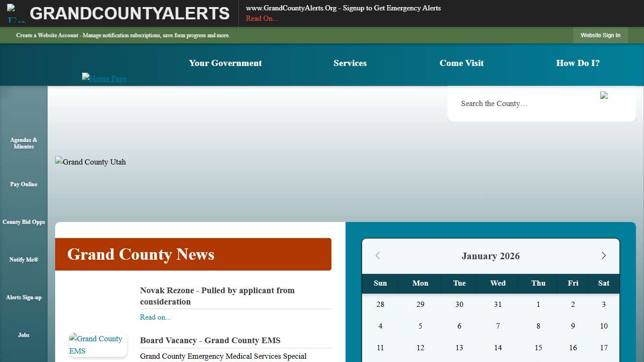Open Notify Me® from the sidebar

click(24, 260)
